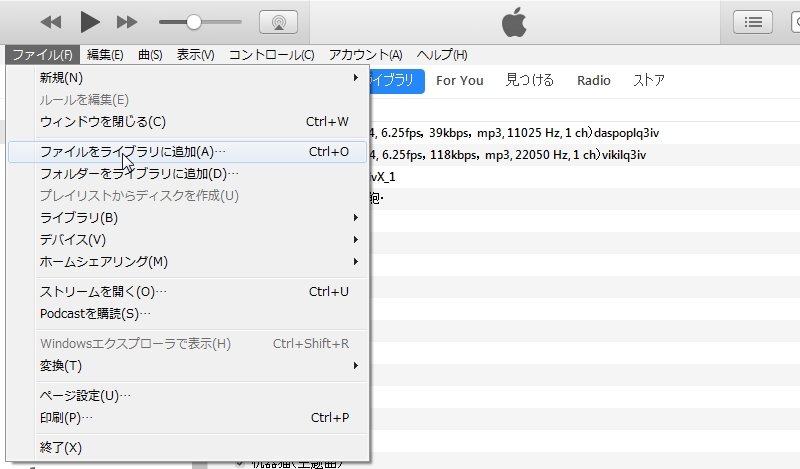Switch to the ストア tab

tap(648, 81)
